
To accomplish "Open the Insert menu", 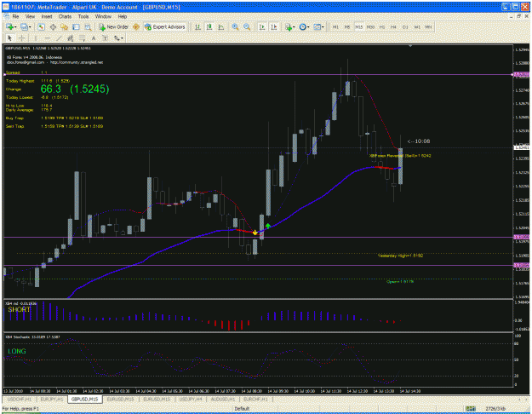I will [x=47, y=16].
